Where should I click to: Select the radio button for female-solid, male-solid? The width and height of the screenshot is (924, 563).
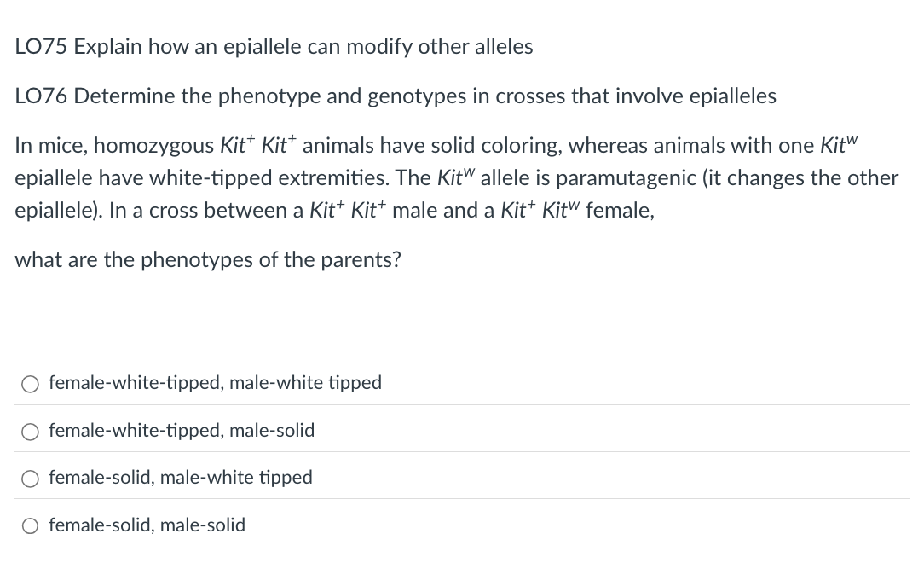(x=30, y=526)
